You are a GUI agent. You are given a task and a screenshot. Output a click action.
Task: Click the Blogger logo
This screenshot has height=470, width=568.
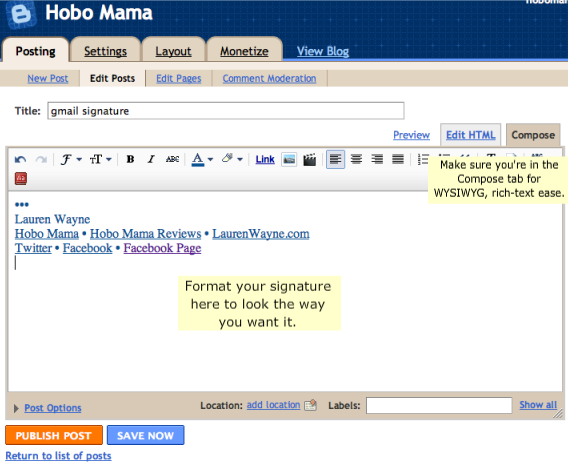pyautogui.click(x=21, y=14)
